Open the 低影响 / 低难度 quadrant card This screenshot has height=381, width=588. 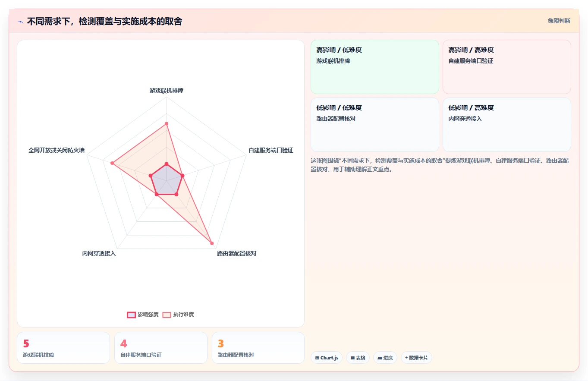pos(375,125)
